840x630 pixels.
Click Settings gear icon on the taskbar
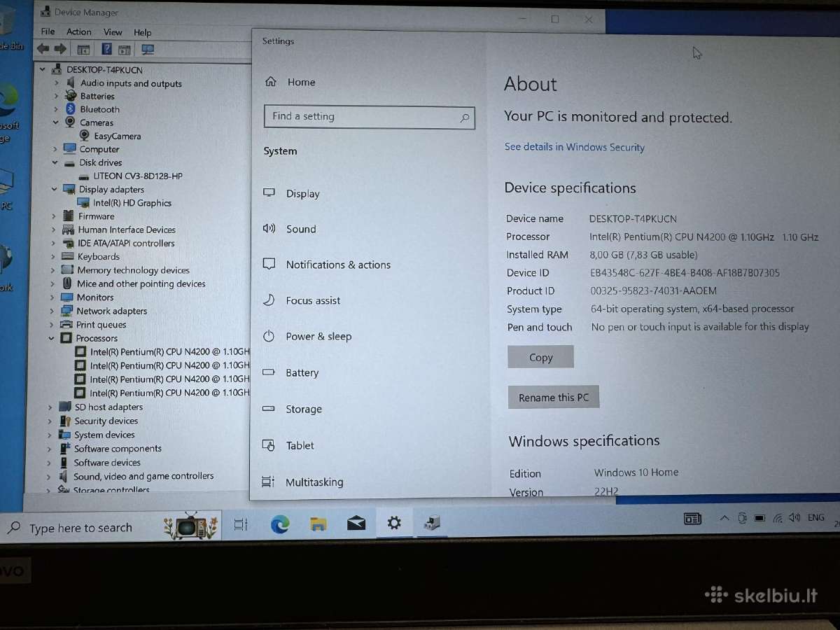coord(394,522)
